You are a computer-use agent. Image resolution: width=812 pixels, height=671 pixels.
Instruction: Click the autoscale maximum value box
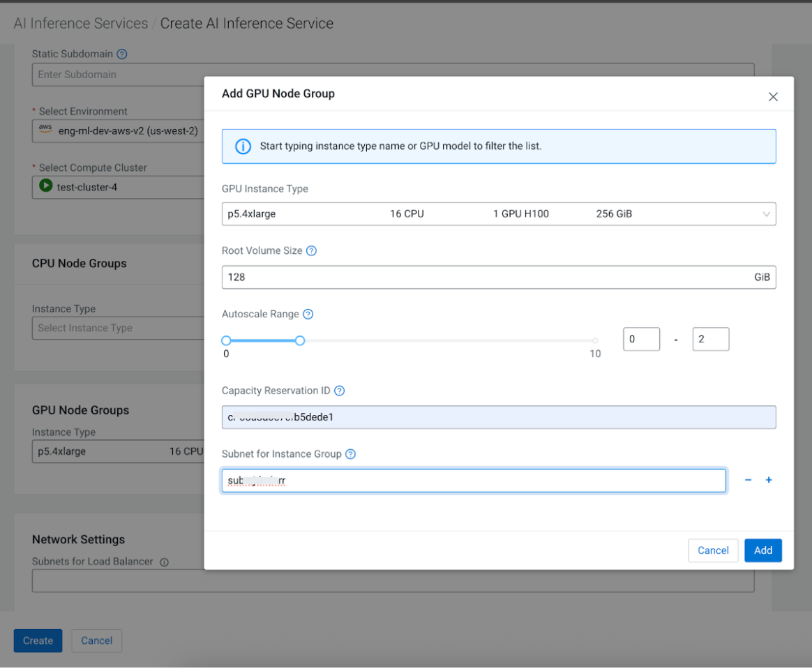click(x=710, y=339)
